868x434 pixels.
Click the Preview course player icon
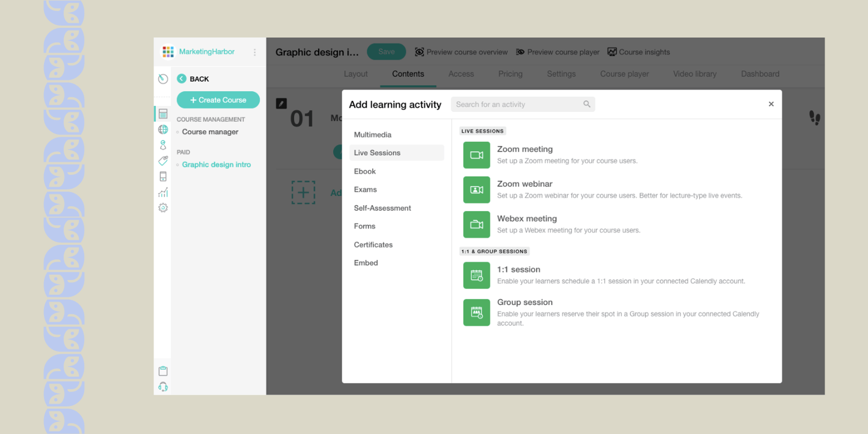(520, 52)
